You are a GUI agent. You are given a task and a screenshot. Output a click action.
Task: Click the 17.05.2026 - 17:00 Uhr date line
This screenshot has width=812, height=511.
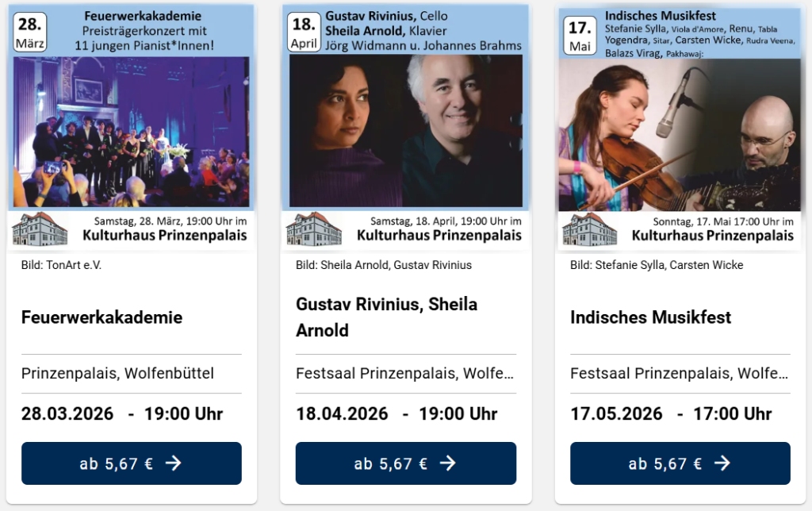(x=671, y=413)
